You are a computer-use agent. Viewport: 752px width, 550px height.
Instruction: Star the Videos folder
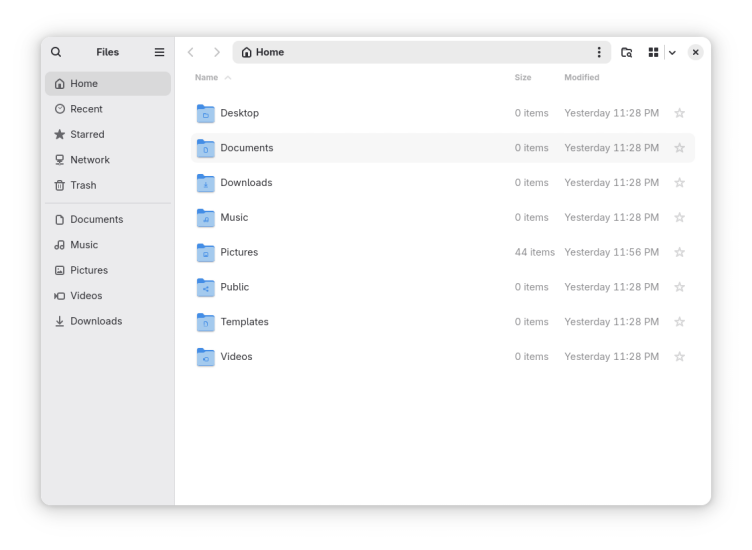[x=679, y=357]
